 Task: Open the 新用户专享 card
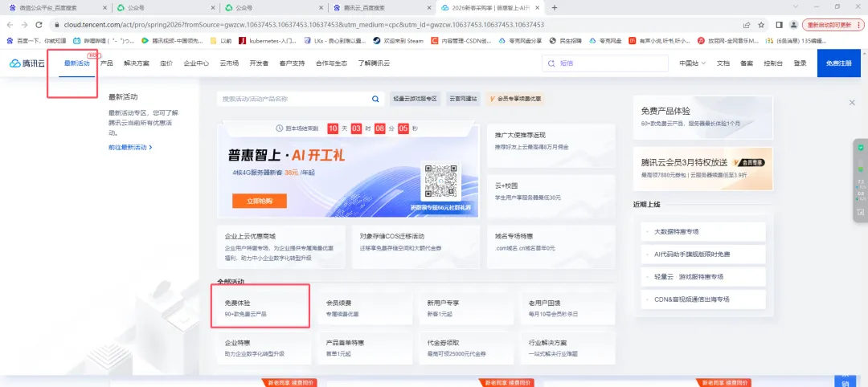tap(467, 308)
